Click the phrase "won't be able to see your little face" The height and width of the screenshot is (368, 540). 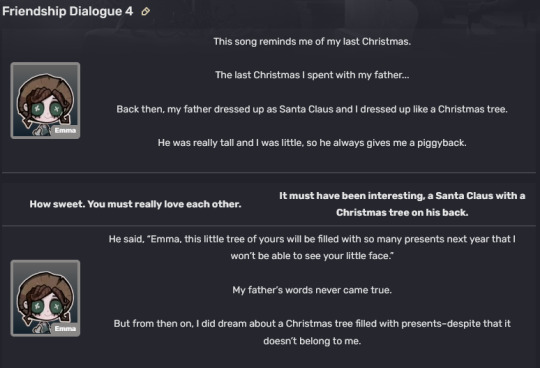coord(312,256)
